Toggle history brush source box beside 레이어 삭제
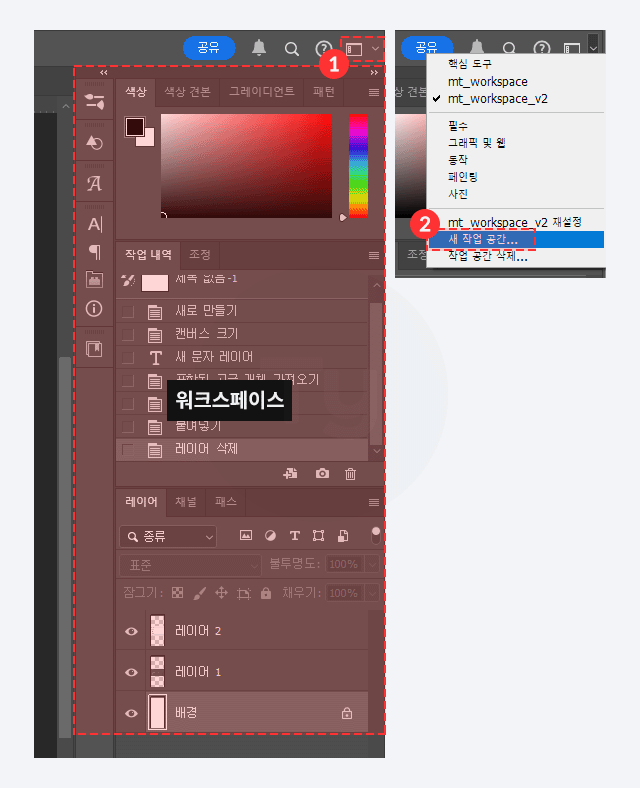This screenshot has width=640, height=788. tap(128, 450)
